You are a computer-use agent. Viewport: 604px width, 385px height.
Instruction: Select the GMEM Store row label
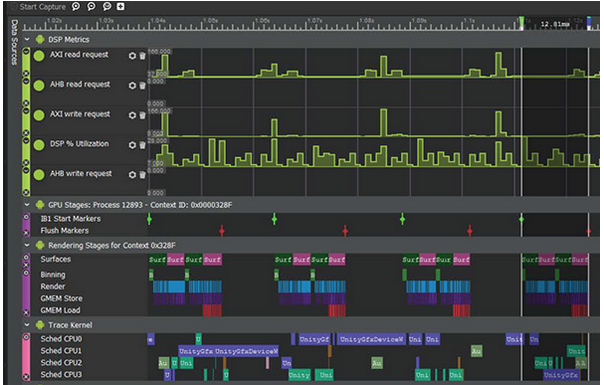click(61, 298)
